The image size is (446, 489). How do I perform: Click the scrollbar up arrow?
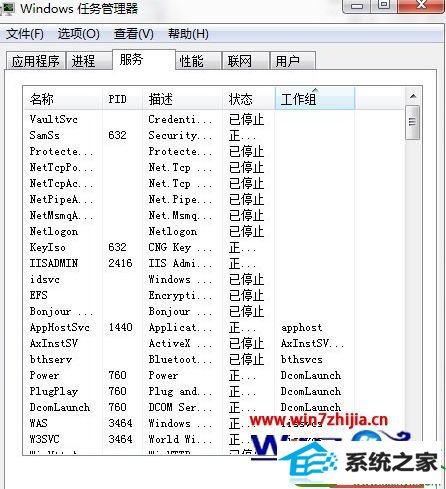click(x=413, y=96)
